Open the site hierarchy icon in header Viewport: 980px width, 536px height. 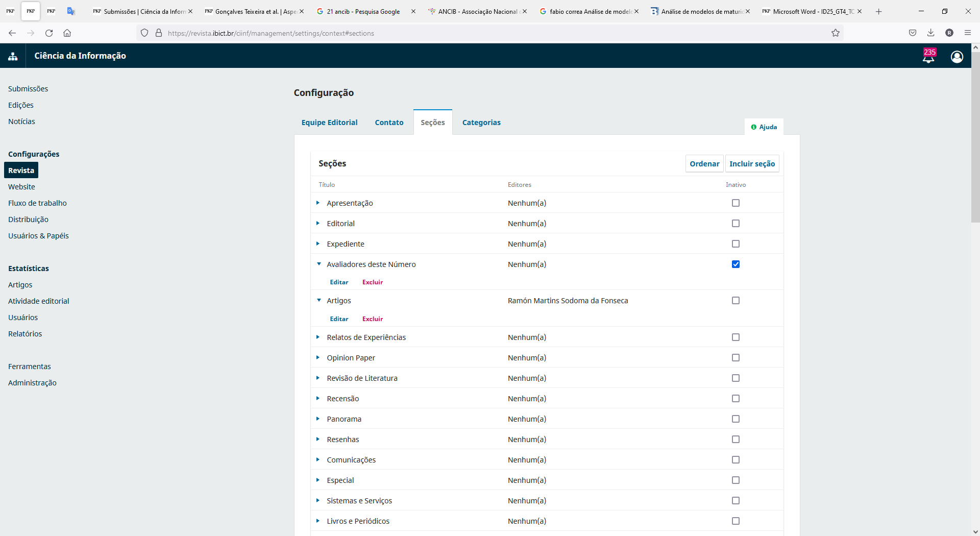pyautogui.click(x=13, y=56)
